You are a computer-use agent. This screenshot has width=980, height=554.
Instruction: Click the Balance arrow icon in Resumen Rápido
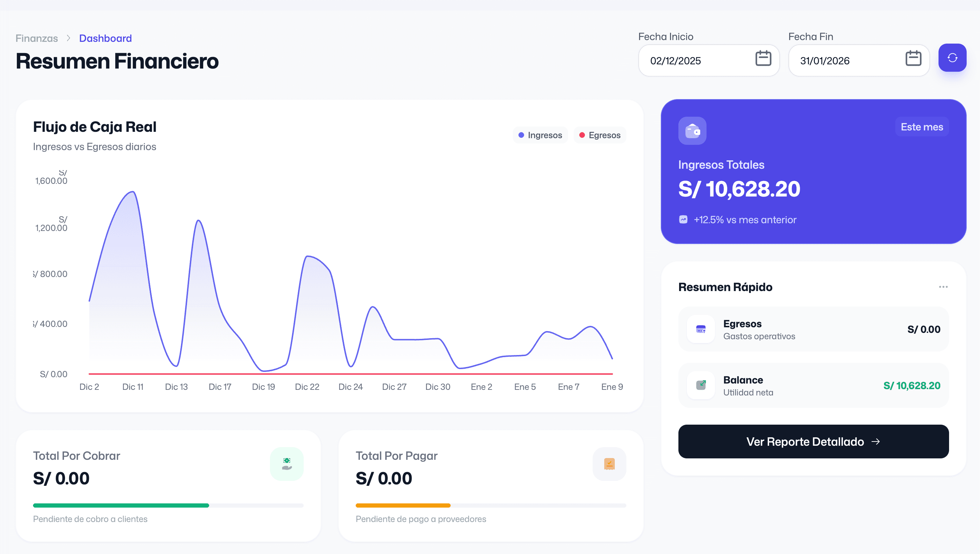pos(701,385)
